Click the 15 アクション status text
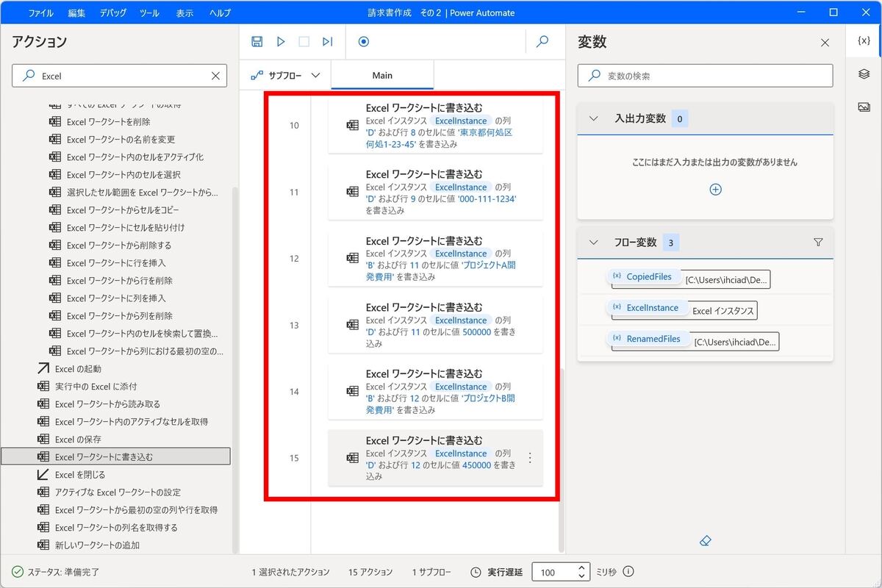Screen dimensions: 882x588 pos(370,572)
